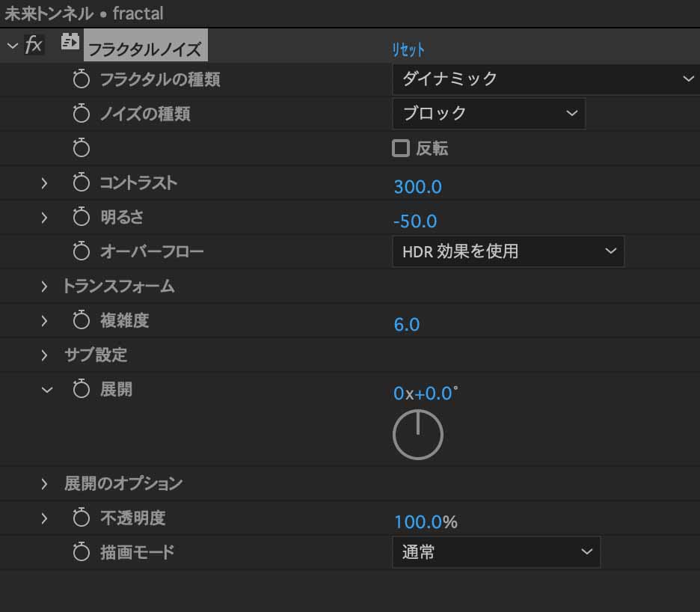Open the フラクタルの種類 dropdown showing ダイナミック

546,79
